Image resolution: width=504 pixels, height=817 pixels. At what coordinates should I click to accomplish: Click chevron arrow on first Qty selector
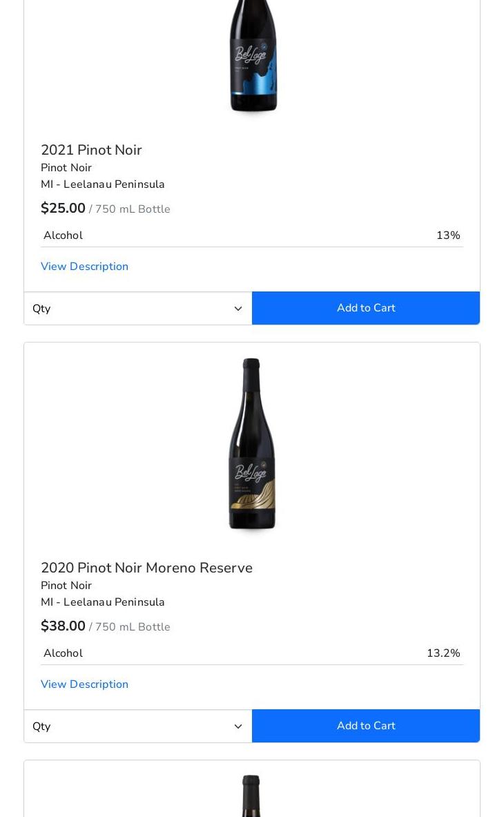238,309
